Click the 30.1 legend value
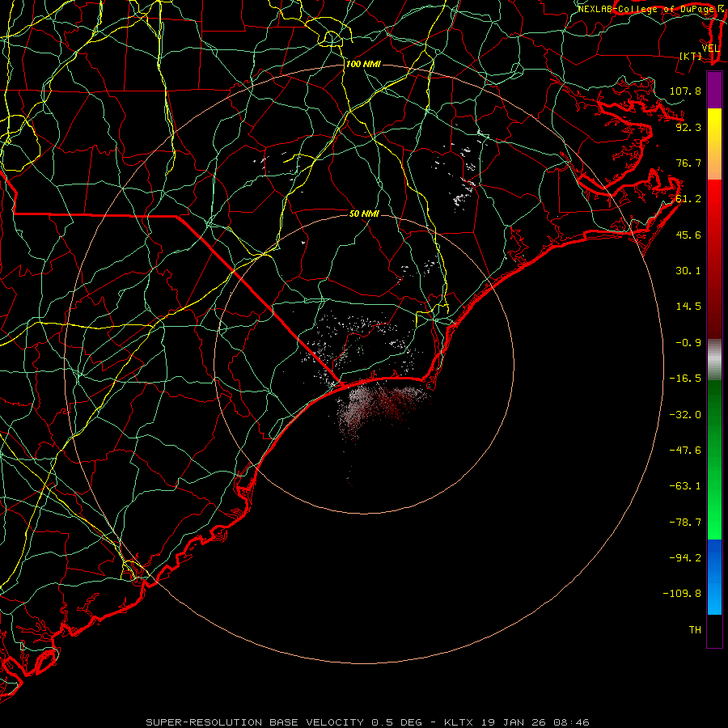 pos(688,271)
